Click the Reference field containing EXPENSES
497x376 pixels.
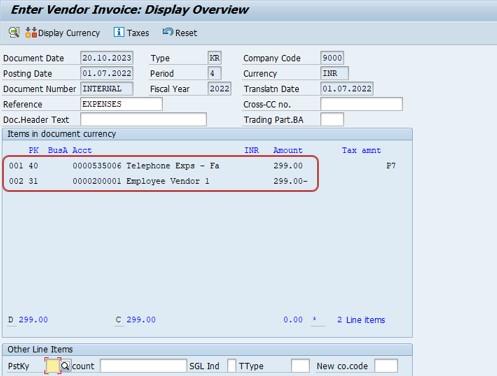(x=121, y=104)
